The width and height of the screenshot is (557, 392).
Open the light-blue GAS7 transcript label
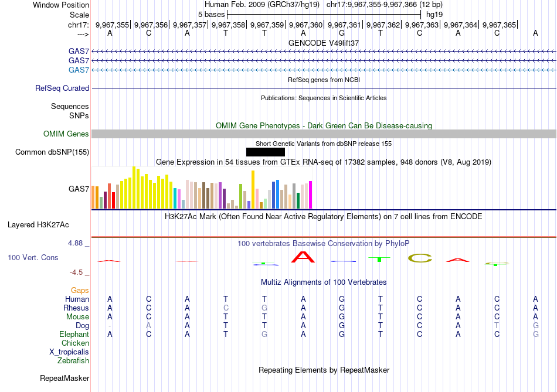[x=79, y=70]
